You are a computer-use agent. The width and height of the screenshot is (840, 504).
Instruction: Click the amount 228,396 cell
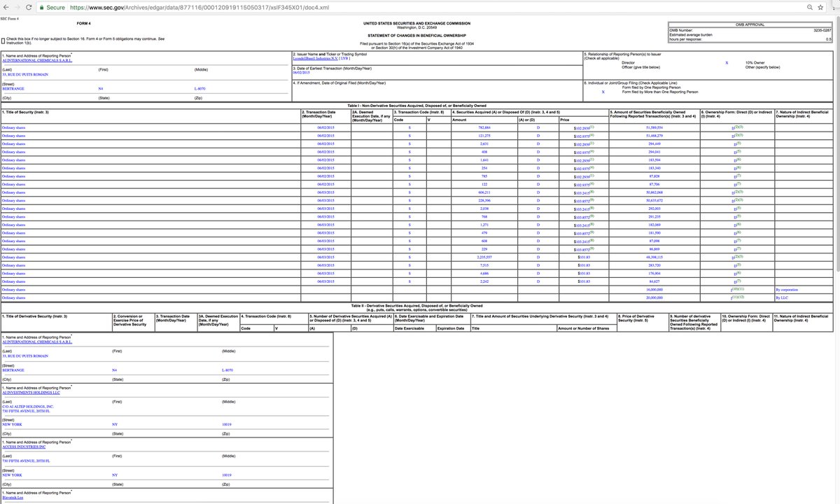pos(483,201)
